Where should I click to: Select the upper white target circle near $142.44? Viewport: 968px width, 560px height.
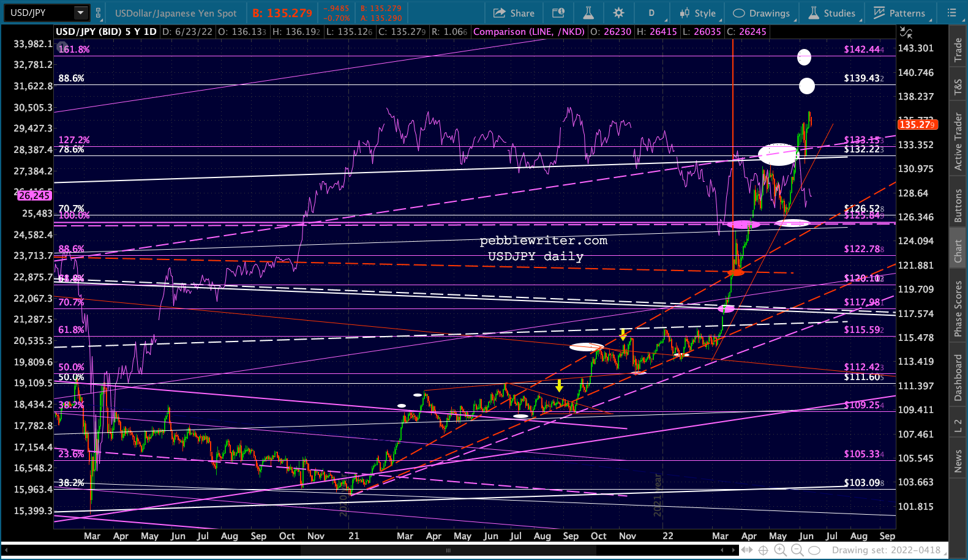804,58
